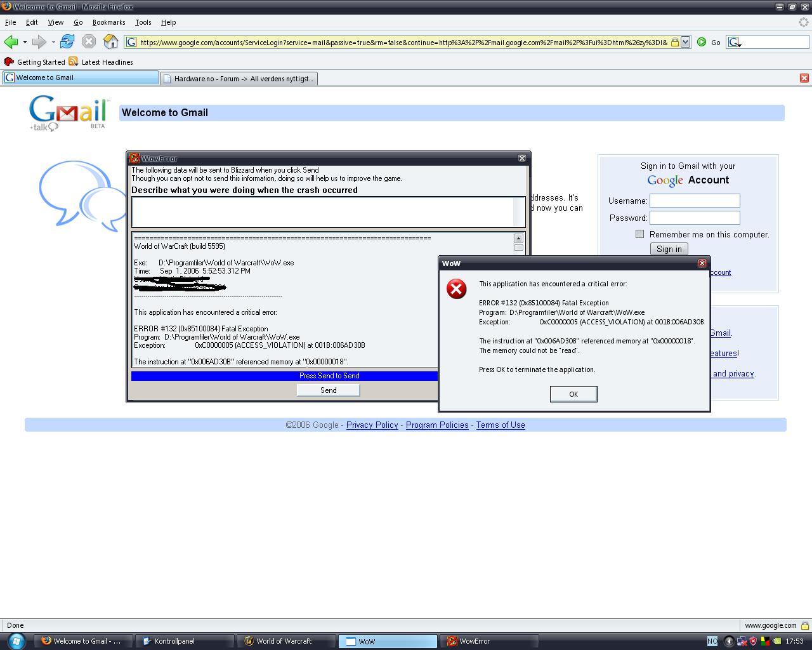
Task: Toggle Remember me on this computer checkbox
Action: coord(639,234)
